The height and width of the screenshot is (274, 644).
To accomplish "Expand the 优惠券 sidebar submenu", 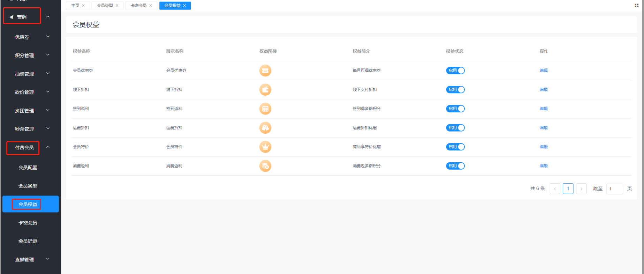I will [48, 37].
